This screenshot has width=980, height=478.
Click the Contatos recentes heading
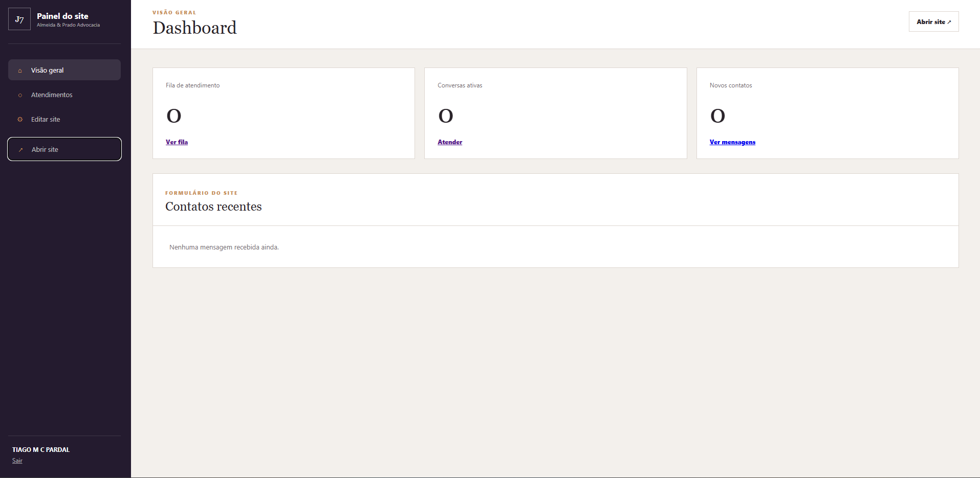point(213,207)
